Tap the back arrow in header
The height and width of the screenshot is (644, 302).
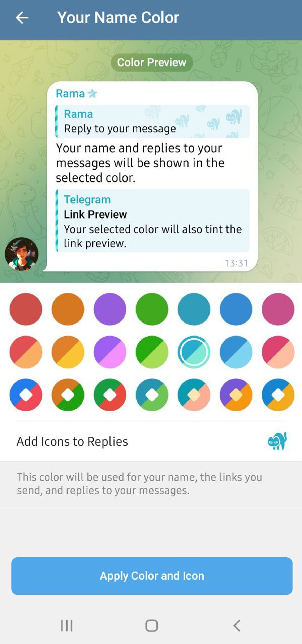(x=22, y=18)
